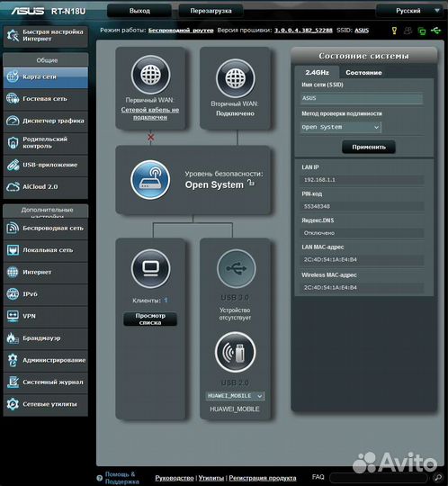Open the HUAWEI_MOBILE dropdown
The image size is (448, 486).
[235, 396]
